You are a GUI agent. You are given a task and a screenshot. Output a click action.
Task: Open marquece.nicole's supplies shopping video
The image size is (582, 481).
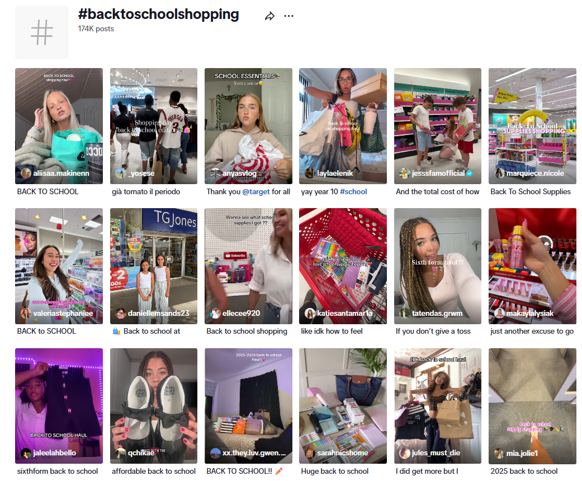[x=532, y=126]
